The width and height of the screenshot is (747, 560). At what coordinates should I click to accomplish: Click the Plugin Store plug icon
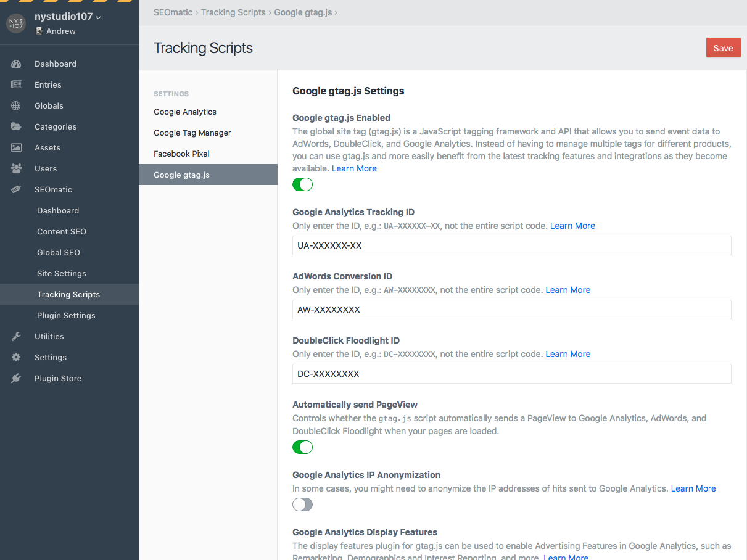(16, 378)
